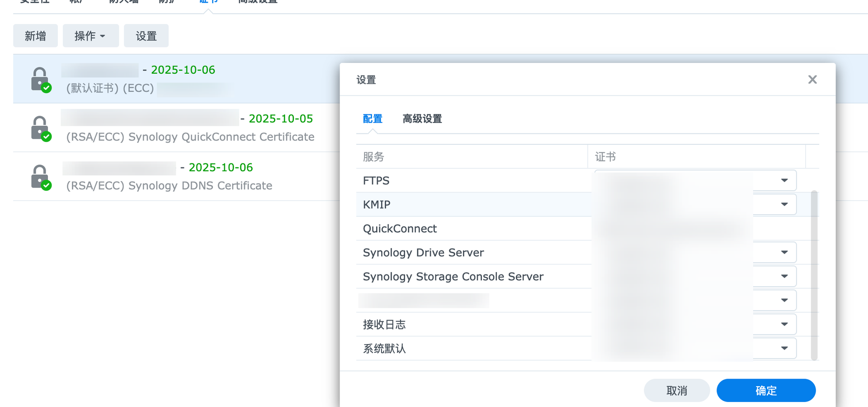Click 取消 to dismiss the dialog

pos(677,390)
